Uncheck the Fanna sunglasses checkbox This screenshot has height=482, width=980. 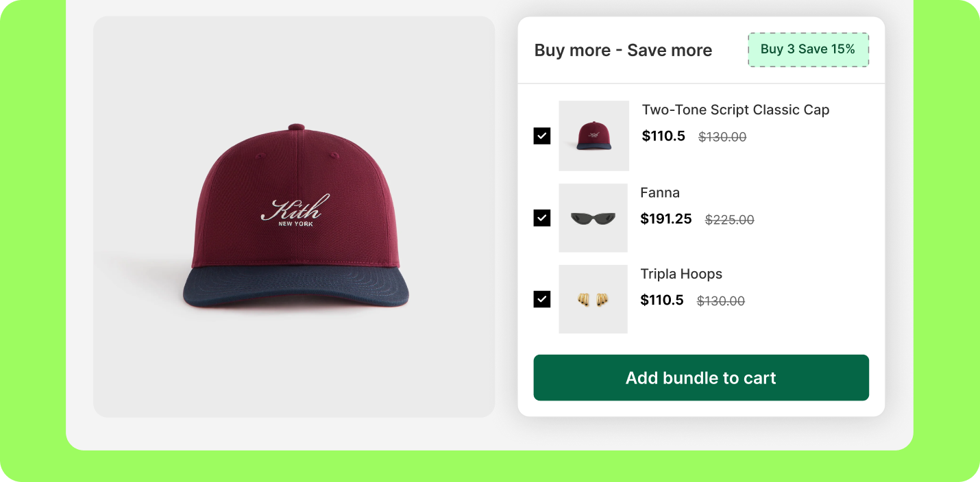(x=542, y=218)
